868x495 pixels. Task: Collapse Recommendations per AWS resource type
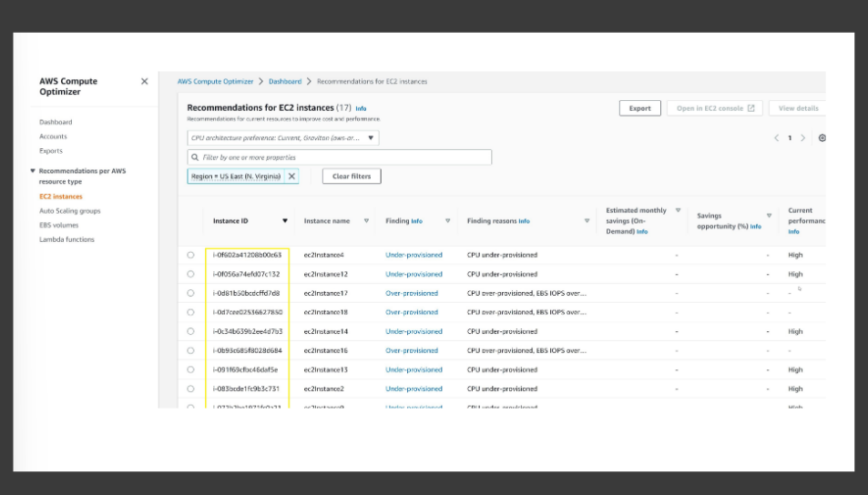pyautogui.click(x=33, y=171)
